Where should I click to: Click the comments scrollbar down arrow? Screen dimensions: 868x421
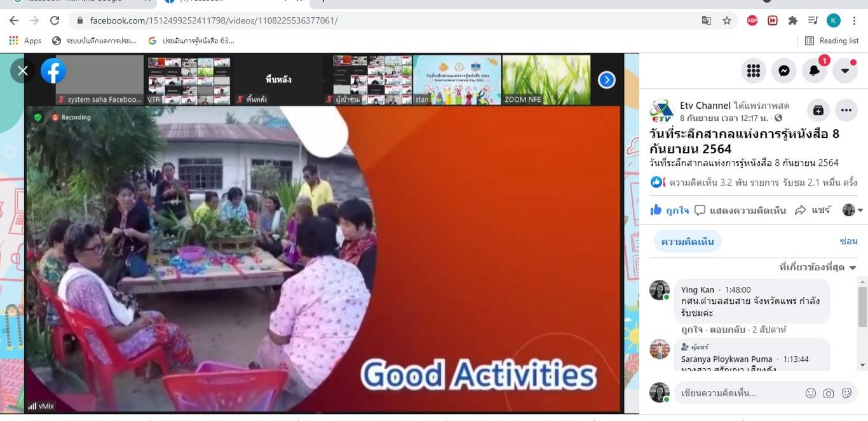[x=863, y=365]
